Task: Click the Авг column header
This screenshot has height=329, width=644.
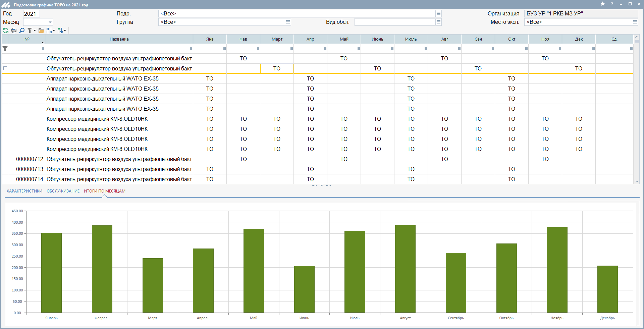Action: tap(444, 39)
